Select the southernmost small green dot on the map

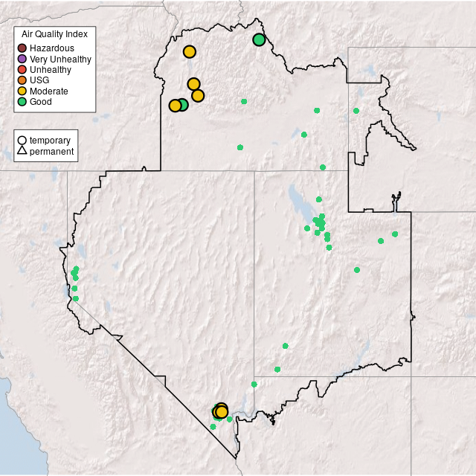point(213,427)
